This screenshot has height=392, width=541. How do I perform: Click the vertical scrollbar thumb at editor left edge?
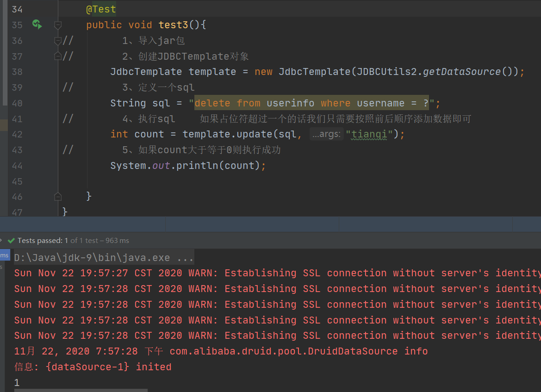(x=5, y=52)
